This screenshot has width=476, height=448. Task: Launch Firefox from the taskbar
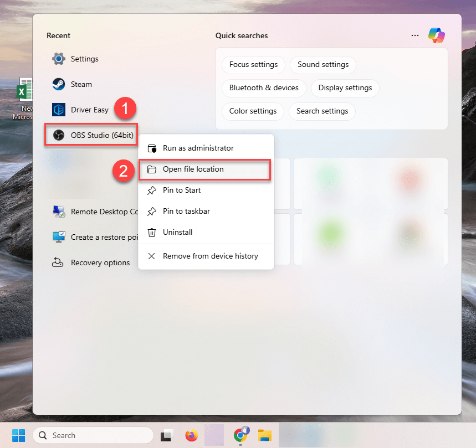coord(192,436)
